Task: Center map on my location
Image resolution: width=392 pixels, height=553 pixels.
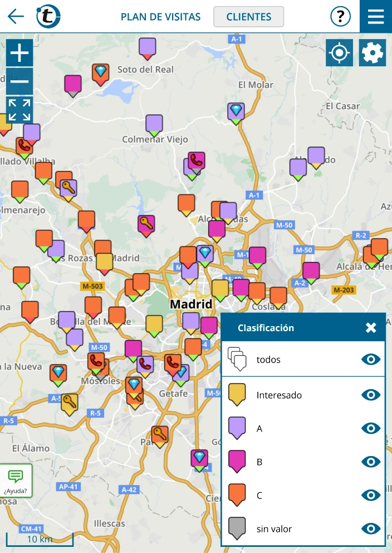Action: point(339,53)
